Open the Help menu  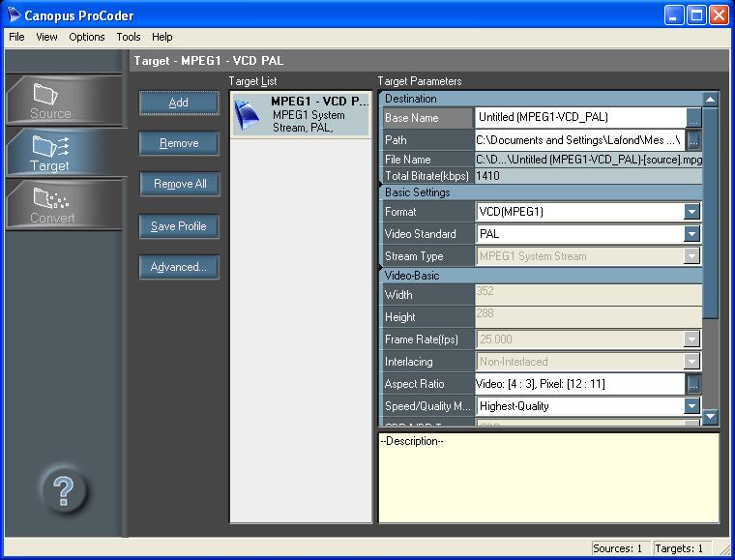[x=162, y=37]
